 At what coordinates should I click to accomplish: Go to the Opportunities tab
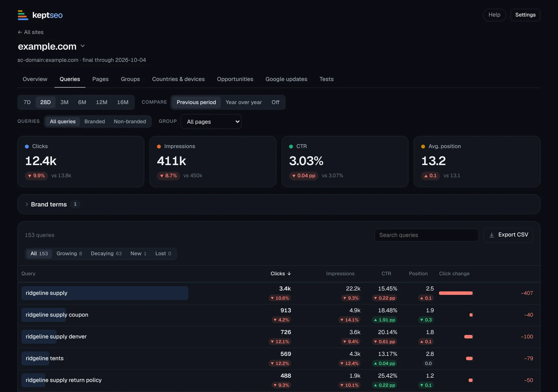235,79
